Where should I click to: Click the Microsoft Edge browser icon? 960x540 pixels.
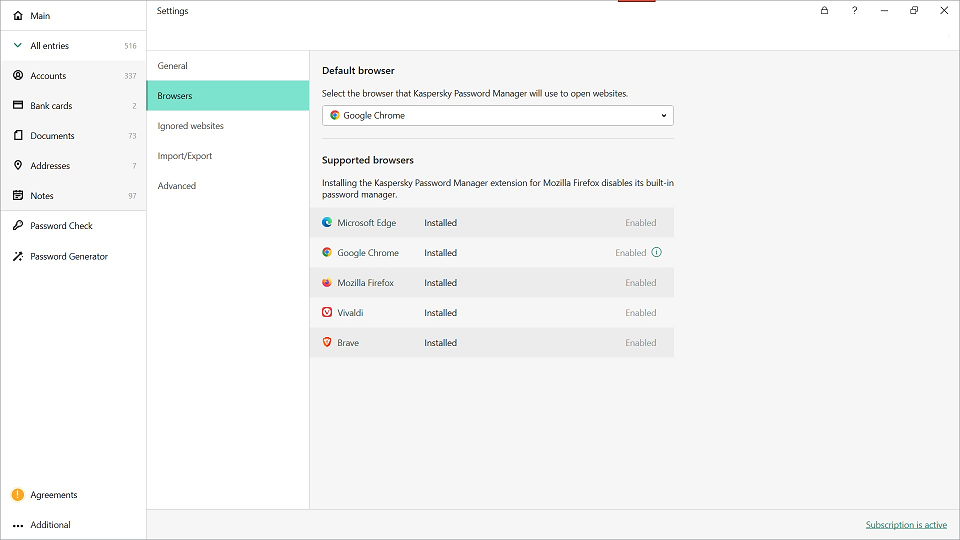point(327,222)
